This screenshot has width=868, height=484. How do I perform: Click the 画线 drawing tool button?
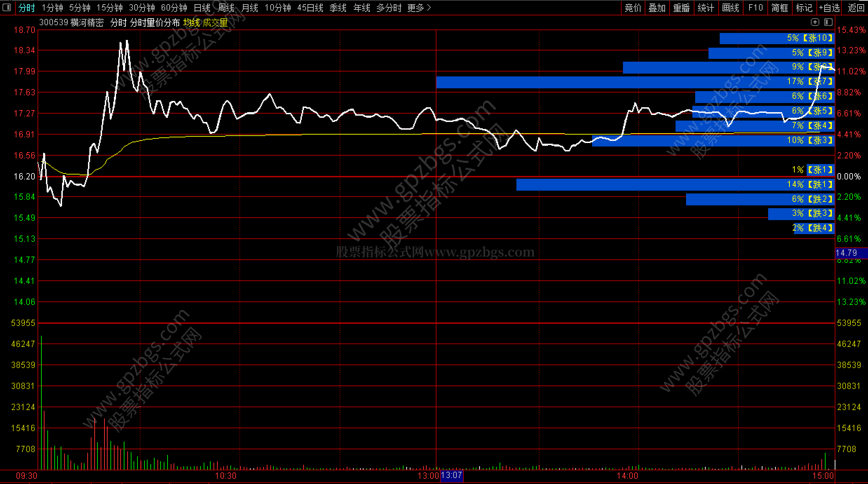[x=731, y=8]
